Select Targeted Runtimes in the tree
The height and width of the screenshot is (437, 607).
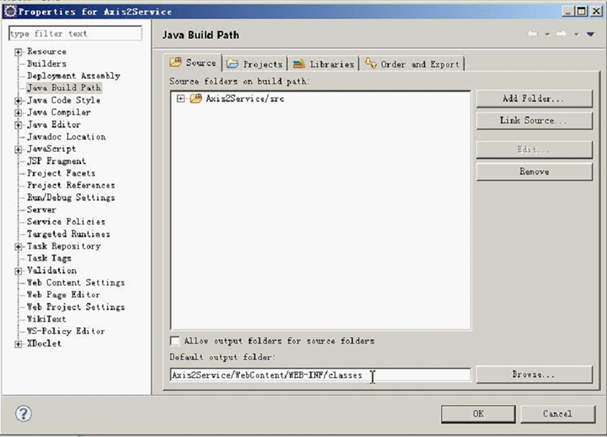[69, 234]
